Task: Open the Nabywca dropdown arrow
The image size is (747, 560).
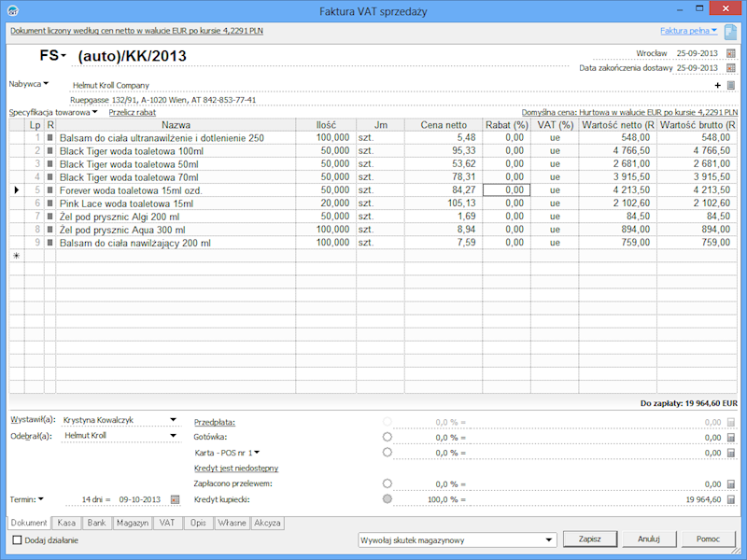Action: 46,84
